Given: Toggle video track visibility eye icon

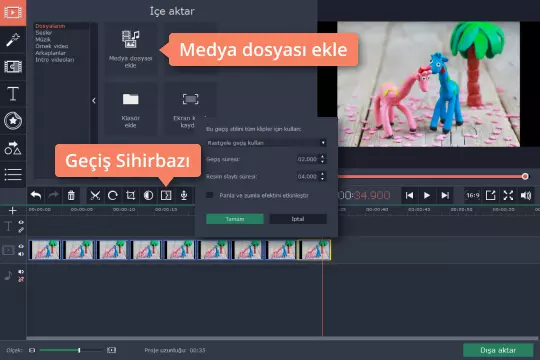Looking at the screenshot, I should [x=21, y=246].
